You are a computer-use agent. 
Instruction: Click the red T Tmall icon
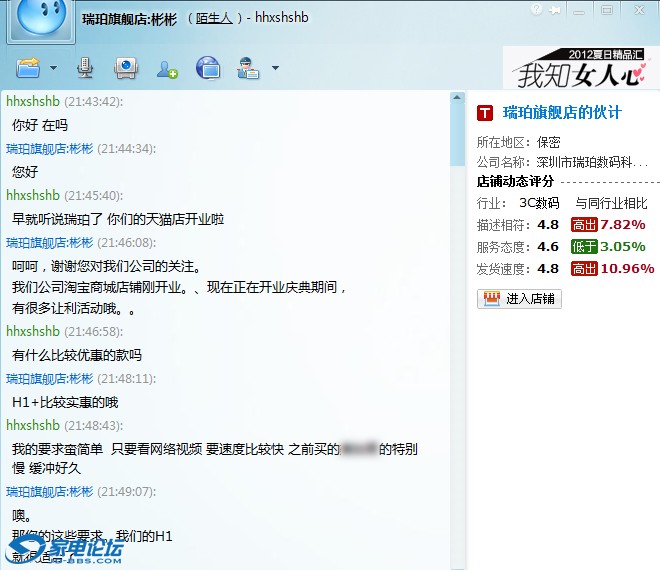485,113
